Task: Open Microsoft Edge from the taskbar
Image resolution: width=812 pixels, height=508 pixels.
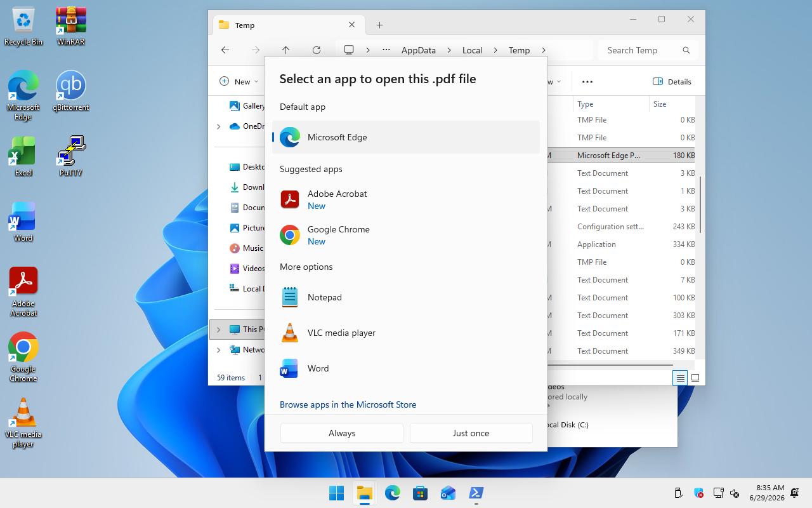Action: 392,493
